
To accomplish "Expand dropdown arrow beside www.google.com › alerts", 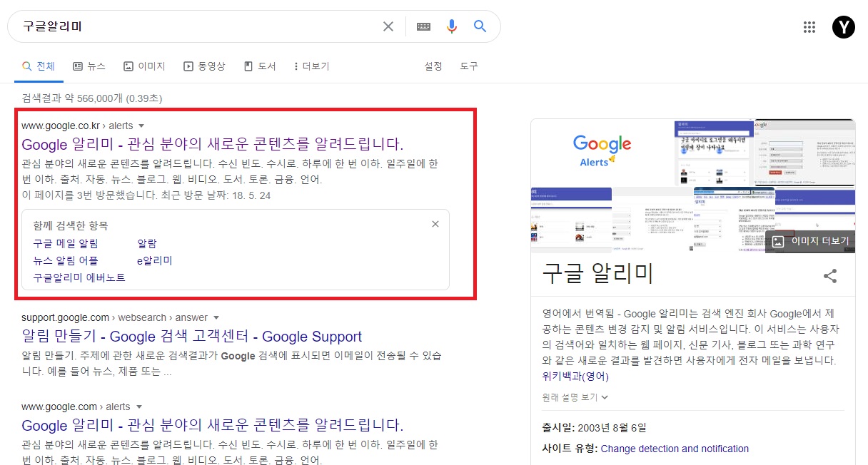I will (x=138, y=407).
